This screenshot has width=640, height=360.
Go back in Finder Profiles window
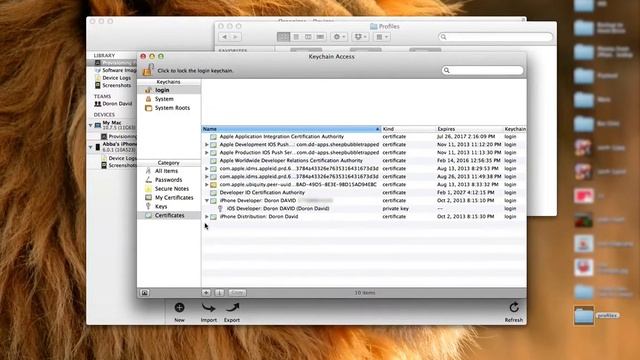[x=224, y=37]
